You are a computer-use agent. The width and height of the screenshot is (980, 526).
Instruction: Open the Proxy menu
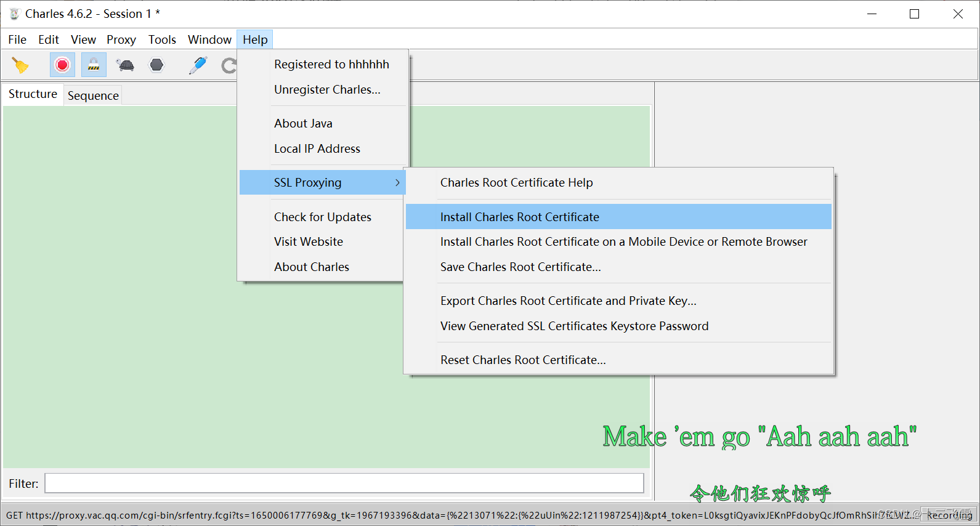[x=121, y=39]
